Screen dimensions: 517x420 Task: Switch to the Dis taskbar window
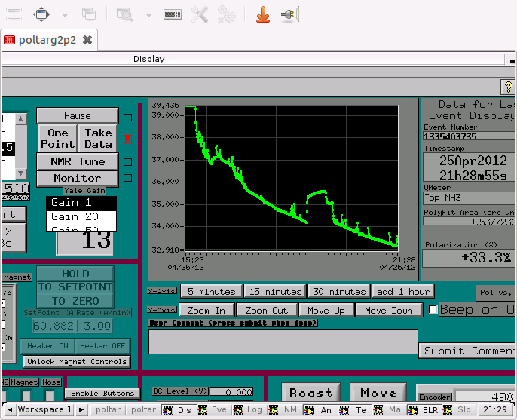coord(179,410)
